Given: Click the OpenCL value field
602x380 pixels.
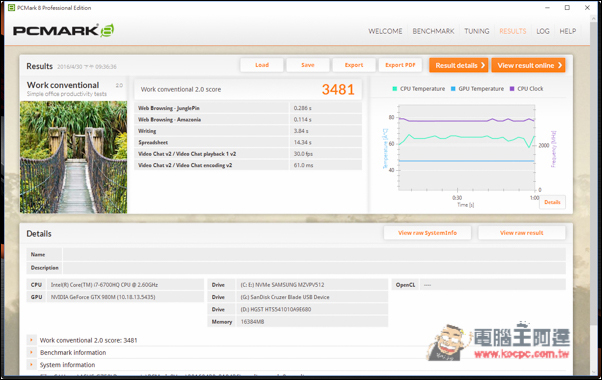Looking at the screenshot, I should coord(493,285).
